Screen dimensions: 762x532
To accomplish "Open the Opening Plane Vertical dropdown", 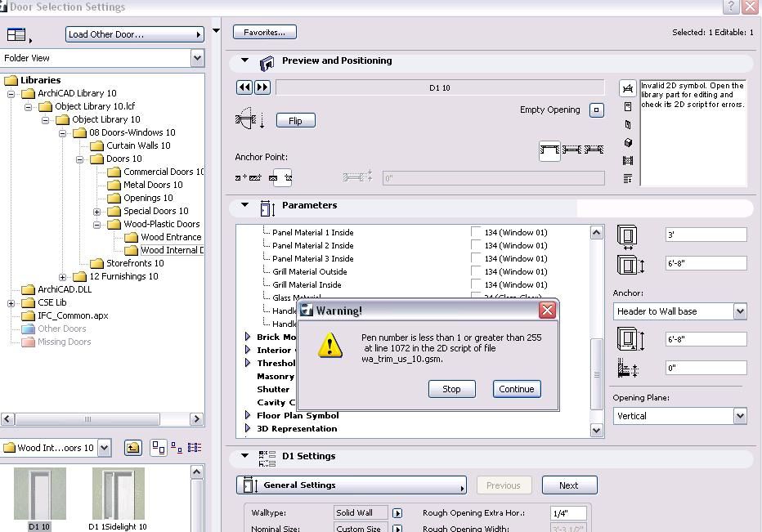I will 679,416.
